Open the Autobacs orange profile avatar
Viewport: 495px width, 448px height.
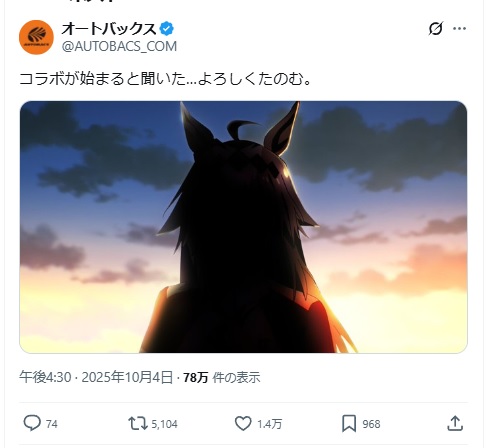(x=36, y=37)
